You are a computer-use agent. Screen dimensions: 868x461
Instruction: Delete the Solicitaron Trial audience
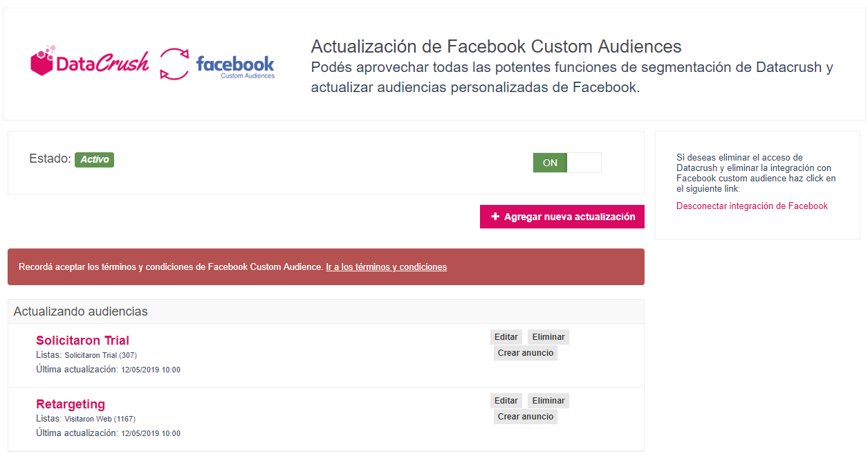click(548, 337)
